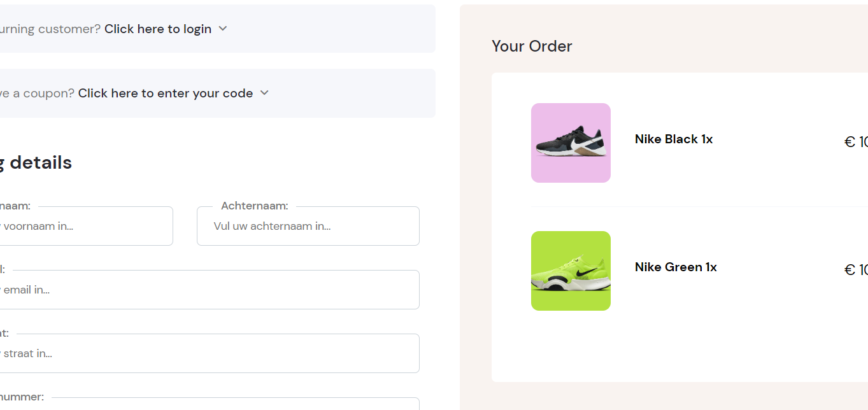The image size is (868, 410).
Task: Focus the Voornaam input field
Action: pos(83,226)
